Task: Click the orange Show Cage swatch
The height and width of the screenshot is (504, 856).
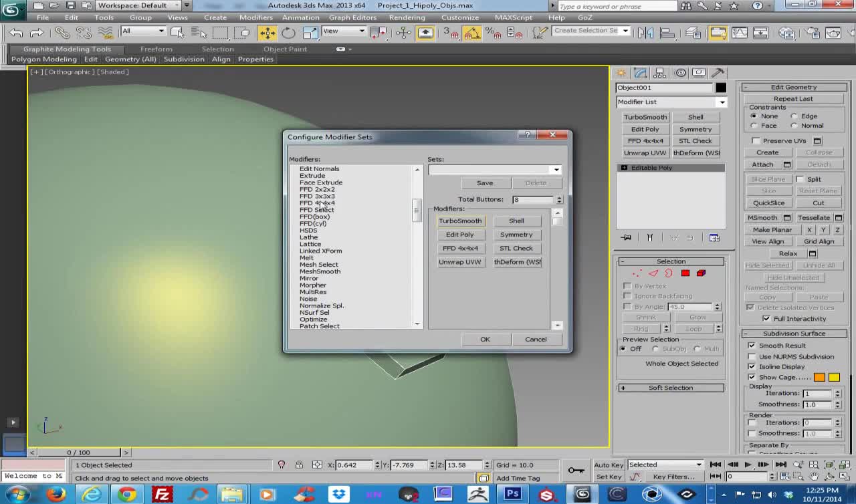Action: 819,378
